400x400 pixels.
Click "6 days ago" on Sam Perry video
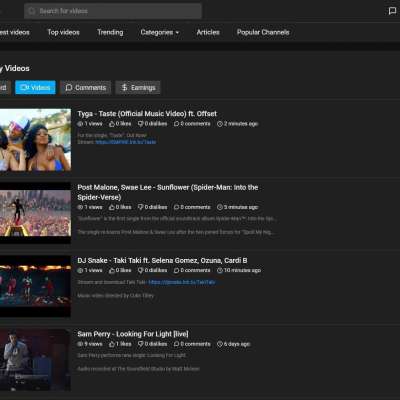click(x=237, y=344)
